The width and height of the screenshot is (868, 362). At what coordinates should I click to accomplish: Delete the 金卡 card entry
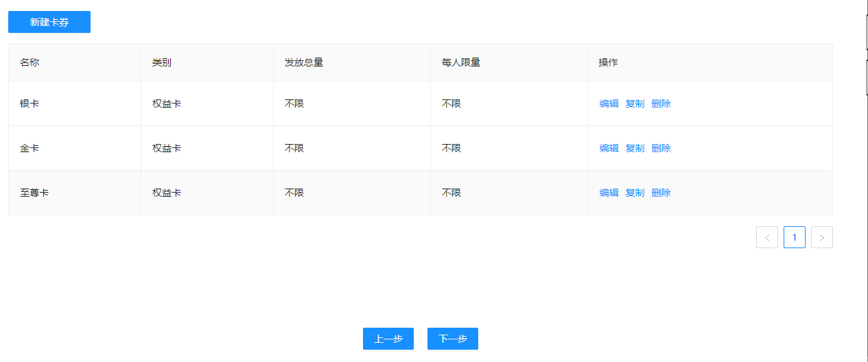(661, 148)
